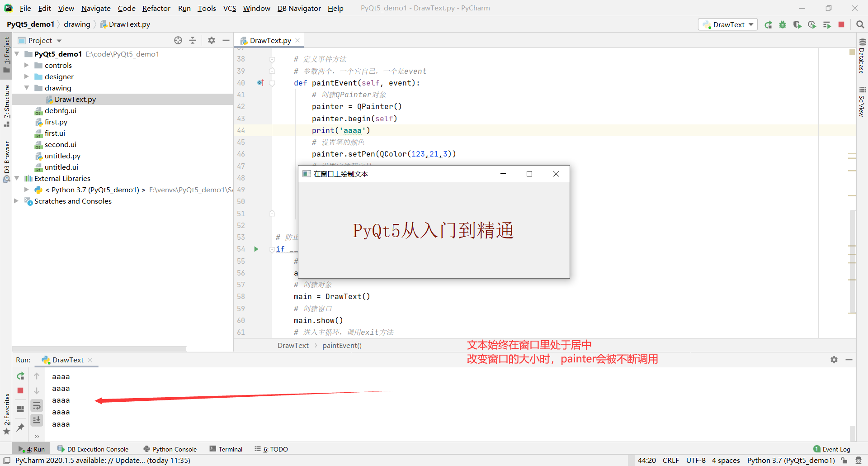The height and width of the screenshot is (466, 868).
Task: Open the Python Console
Action: [x=170, y=449]
